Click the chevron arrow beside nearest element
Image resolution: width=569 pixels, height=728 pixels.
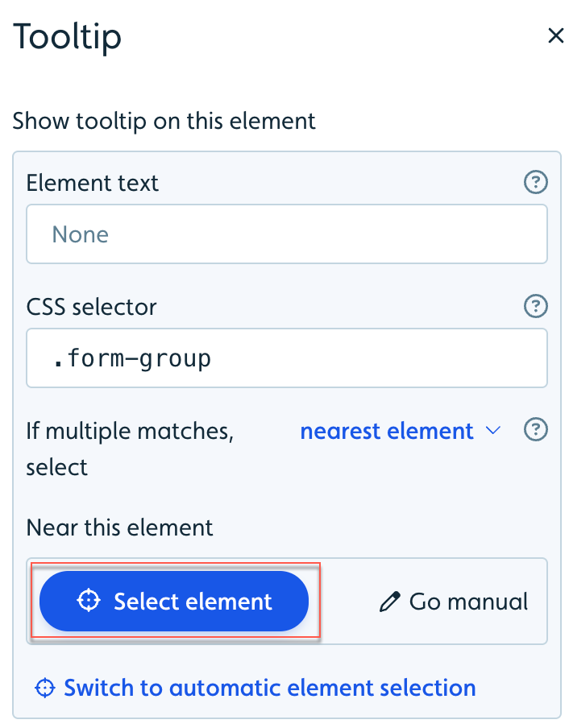pos(492,430)
